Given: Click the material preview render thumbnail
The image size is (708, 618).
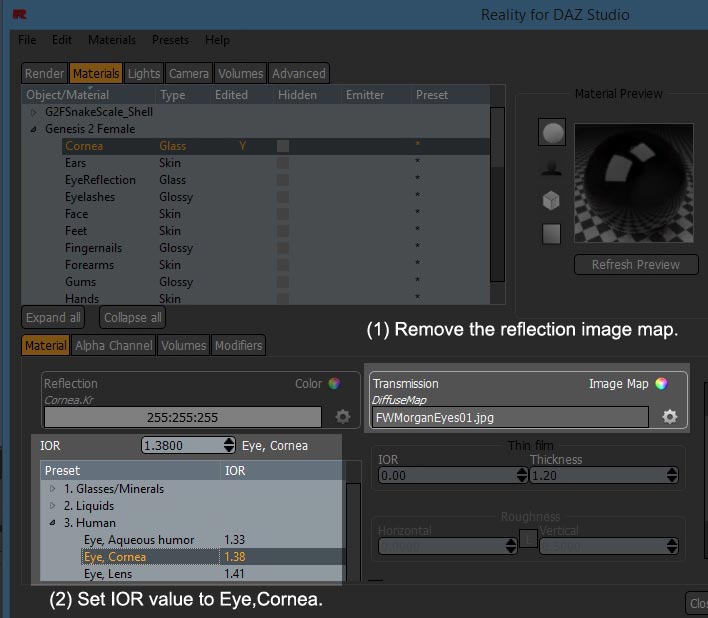Looking at the screenshot, I should 633,183.
